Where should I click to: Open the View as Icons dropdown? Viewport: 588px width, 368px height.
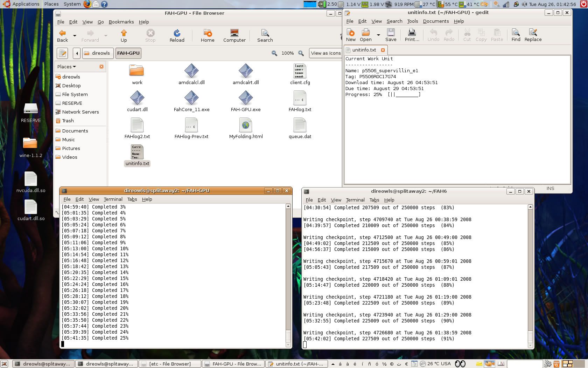click(325, 53)
